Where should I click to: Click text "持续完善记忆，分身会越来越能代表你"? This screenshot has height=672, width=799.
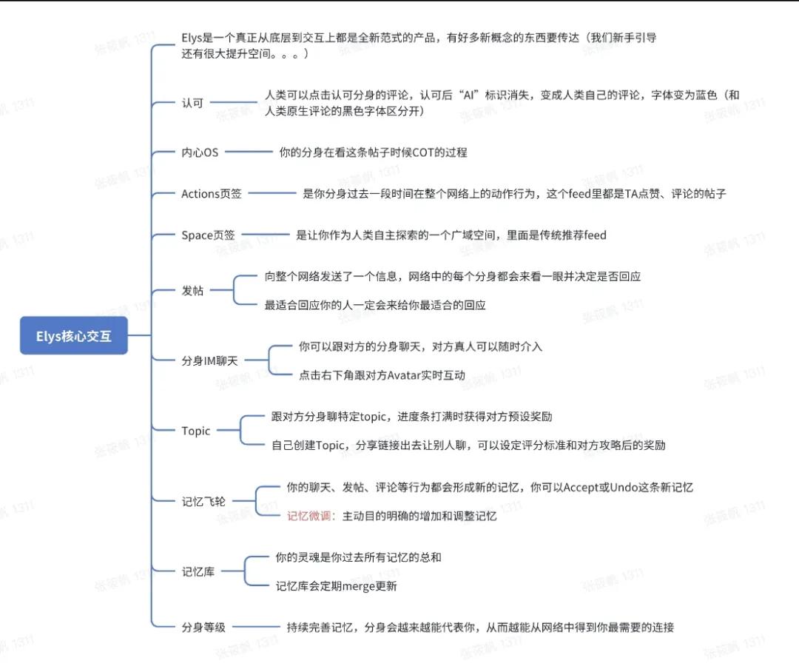point(381,627)
